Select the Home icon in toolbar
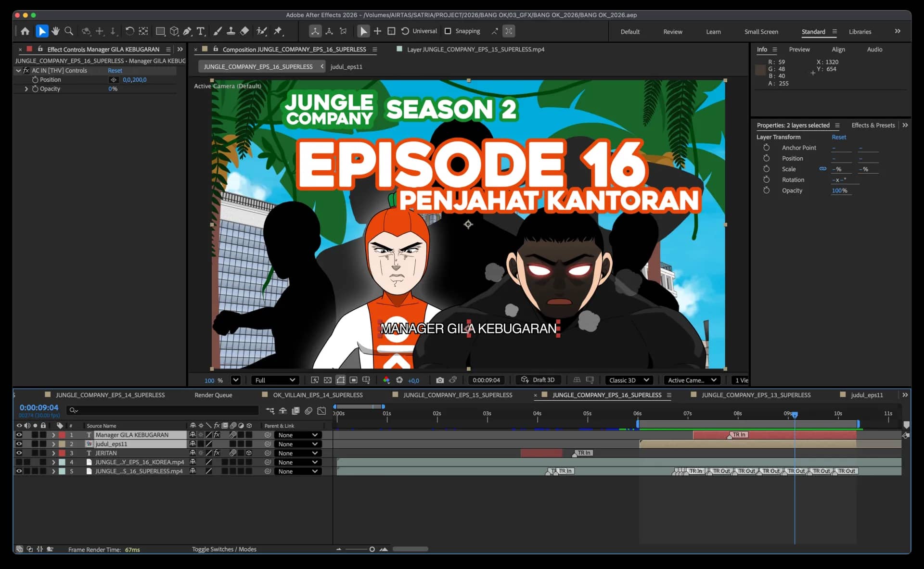The height and width of the screenshot is (569, 924). [x=25, y=31]
